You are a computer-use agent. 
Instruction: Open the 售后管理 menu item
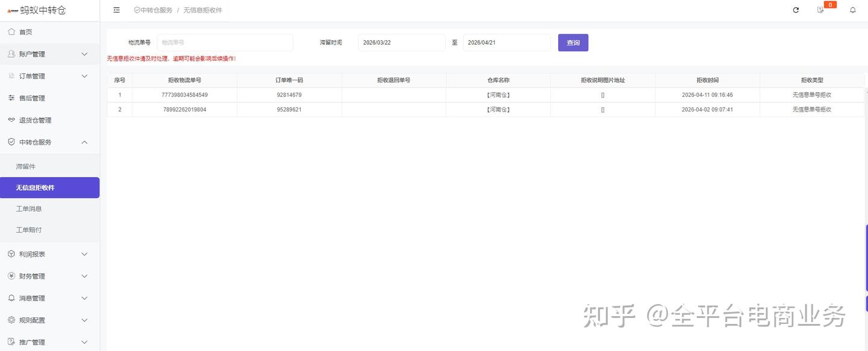(x=49, y=98)
